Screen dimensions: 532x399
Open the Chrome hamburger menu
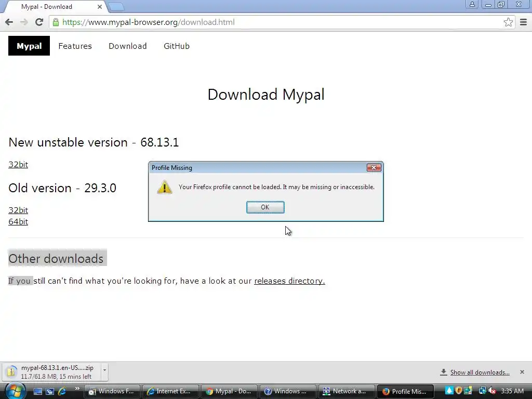click(524, 22)
